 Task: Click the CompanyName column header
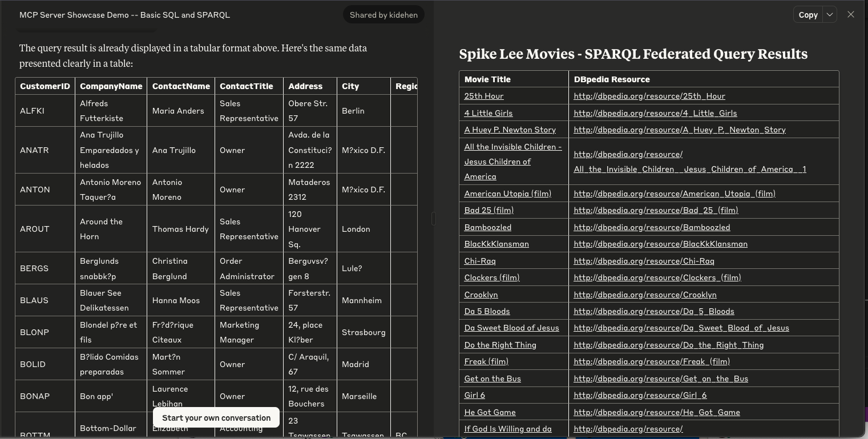click(x=111, y=86)
